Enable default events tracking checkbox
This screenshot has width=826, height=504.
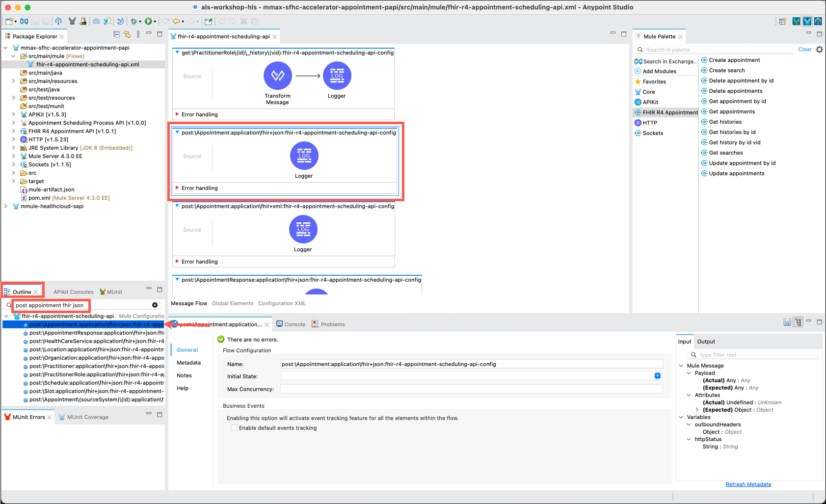click(x=234, y=428)
